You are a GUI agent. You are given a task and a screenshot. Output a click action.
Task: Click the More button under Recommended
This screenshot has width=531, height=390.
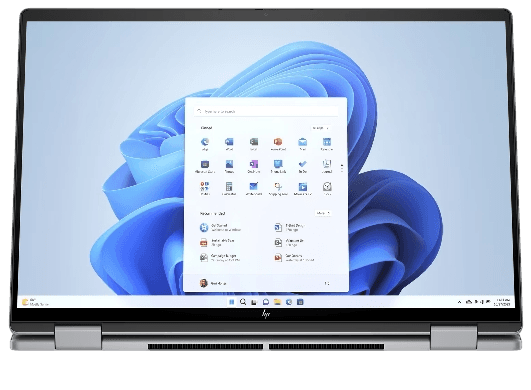(323, 213)
